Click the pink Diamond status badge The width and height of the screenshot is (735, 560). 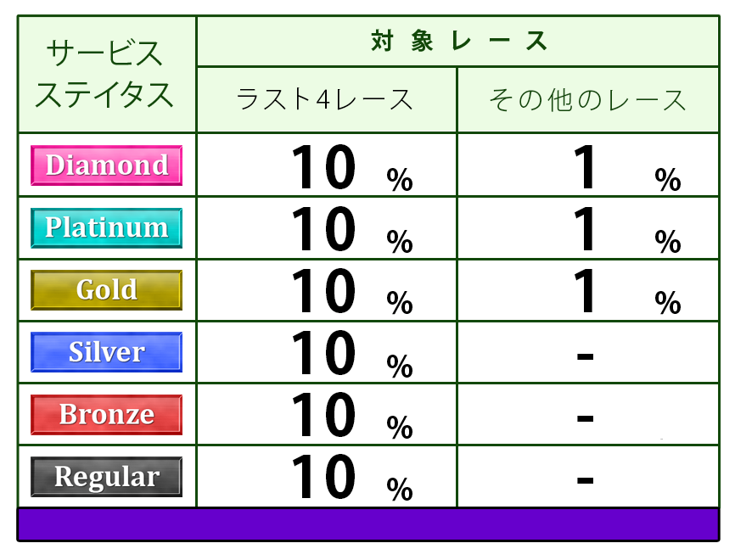(x=106, y=165)
